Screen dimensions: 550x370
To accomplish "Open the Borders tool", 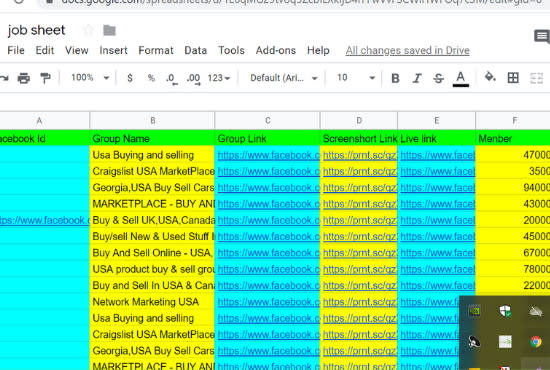I will (x=513, y=78).
